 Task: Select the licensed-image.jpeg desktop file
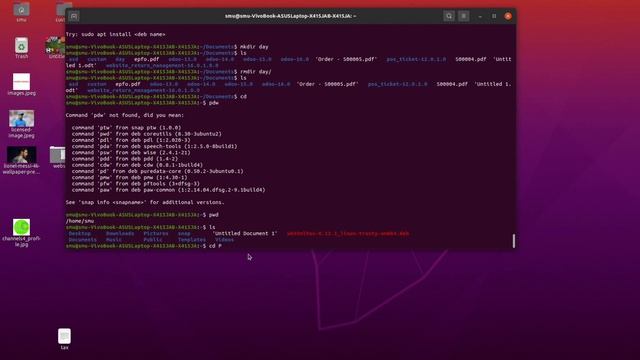click(x=21, y=124)
